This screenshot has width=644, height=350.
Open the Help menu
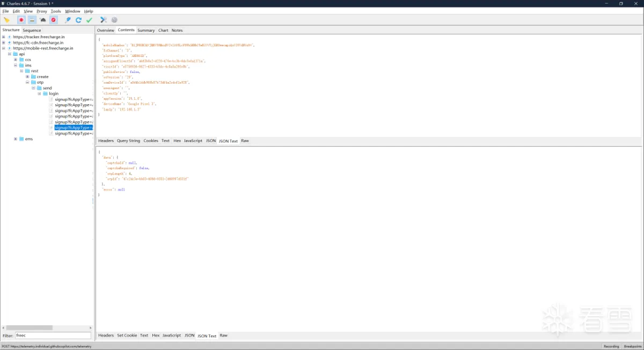[x=88, y=11]
